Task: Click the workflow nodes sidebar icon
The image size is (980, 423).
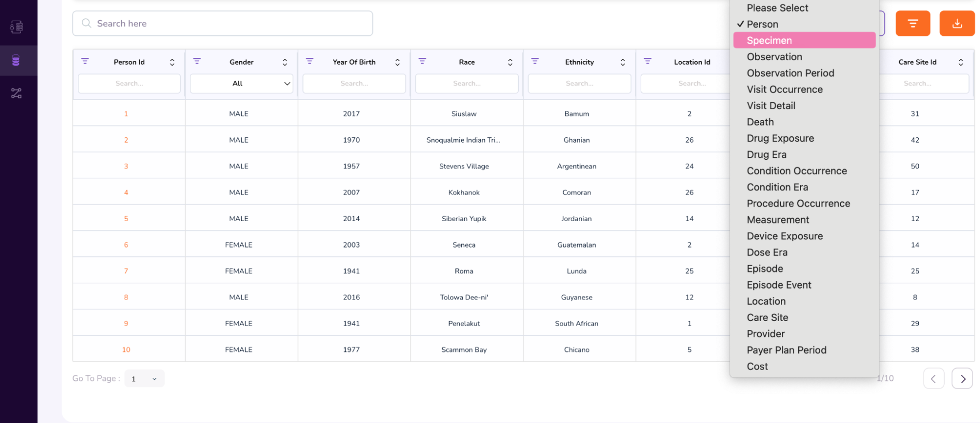Action: (x=16, y=93)
